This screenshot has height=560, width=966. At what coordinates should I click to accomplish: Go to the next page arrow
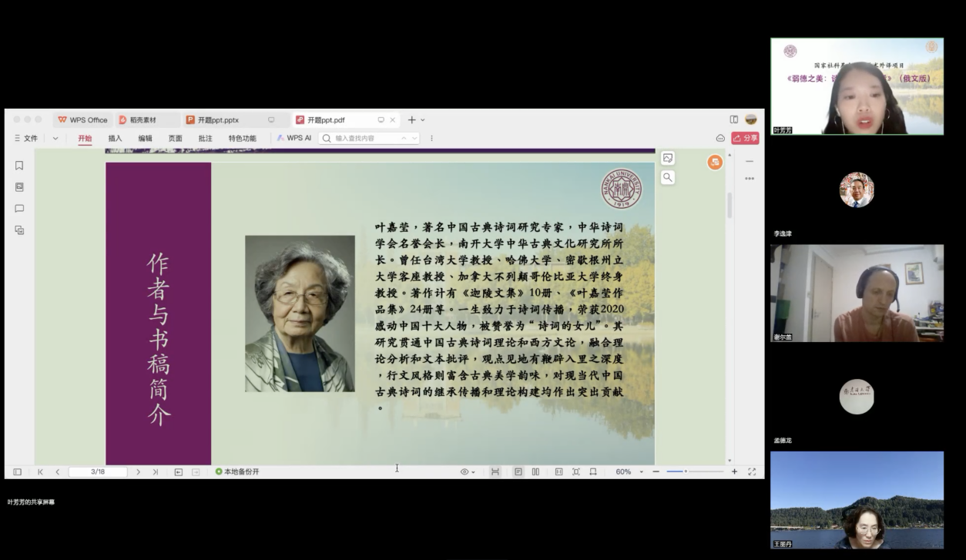pyautogui.click(x=139, y=471)
